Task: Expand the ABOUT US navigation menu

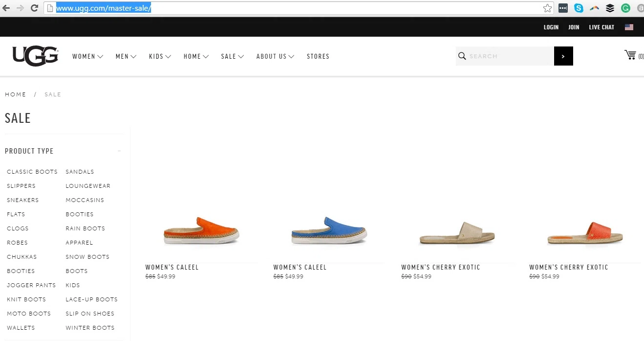Action: point(275,56)
